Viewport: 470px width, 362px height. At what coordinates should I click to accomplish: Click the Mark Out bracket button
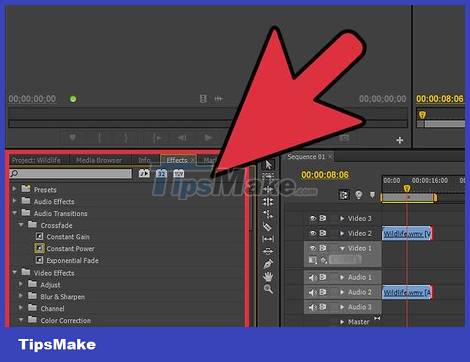pos(125,137)
